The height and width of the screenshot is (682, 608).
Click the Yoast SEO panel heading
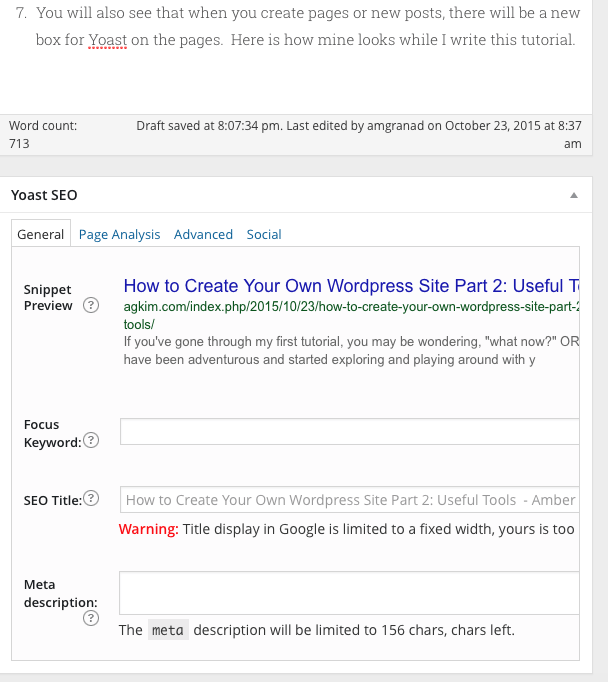(x=44, y=195)
